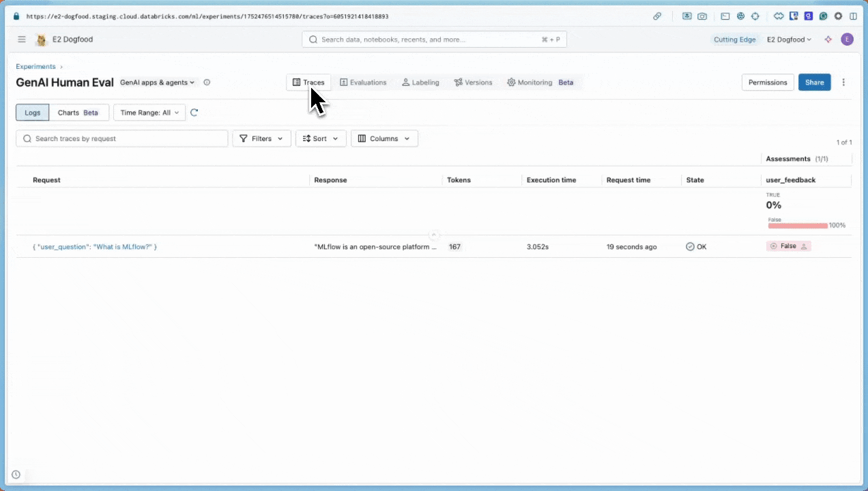Click the token count 167
868x491 pixels.
pyautogui.click(x=454, y=247)
